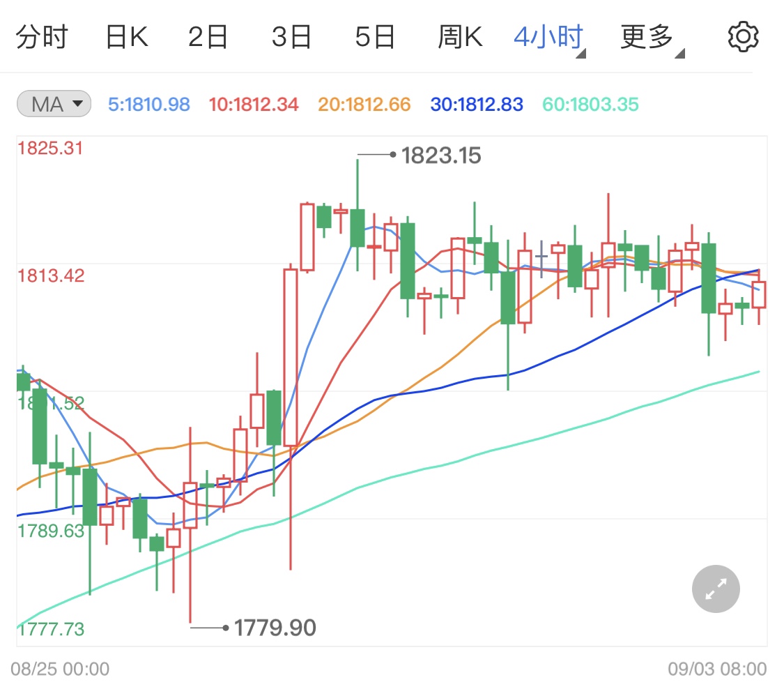Click the 1825.31 axis price label
The width and height of the screenshot is (784, 689).
[50, 148]
